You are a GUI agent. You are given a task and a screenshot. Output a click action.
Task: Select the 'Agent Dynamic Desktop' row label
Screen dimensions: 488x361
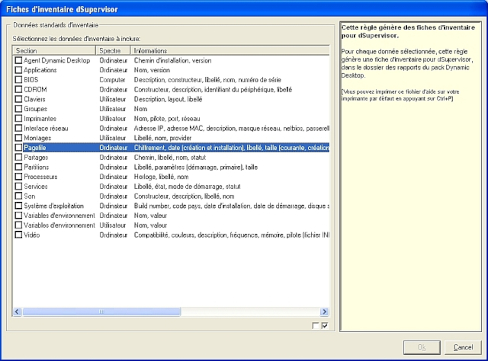57,60
